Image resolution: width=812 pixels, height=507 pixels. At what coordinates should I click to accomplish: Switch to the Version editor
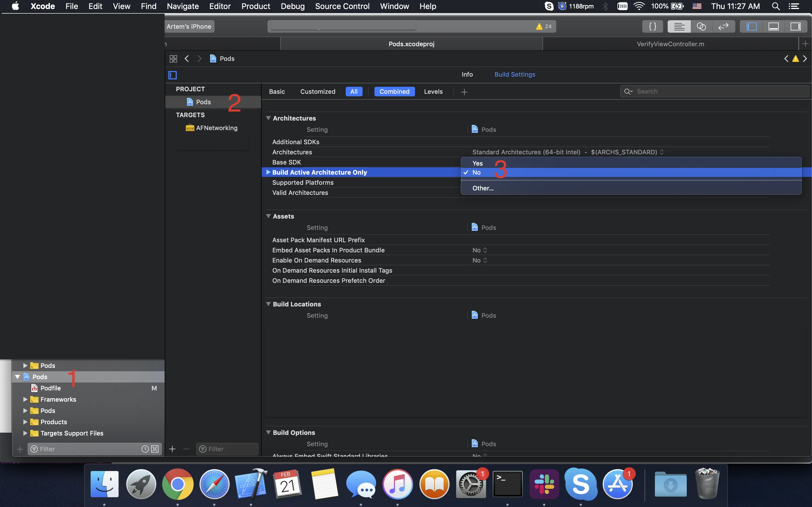pyautogui.click(x=723, y=26)
